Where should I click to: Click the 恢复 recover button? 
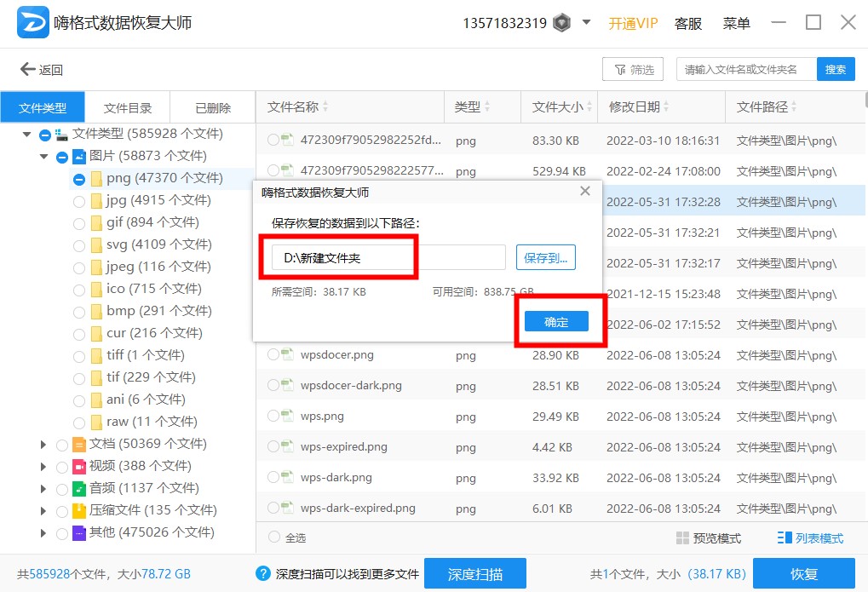(x=804, y=574)
